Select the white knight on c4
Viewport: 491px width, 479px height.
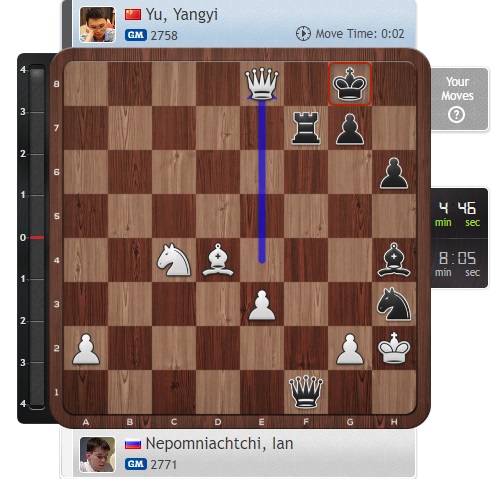174,260
